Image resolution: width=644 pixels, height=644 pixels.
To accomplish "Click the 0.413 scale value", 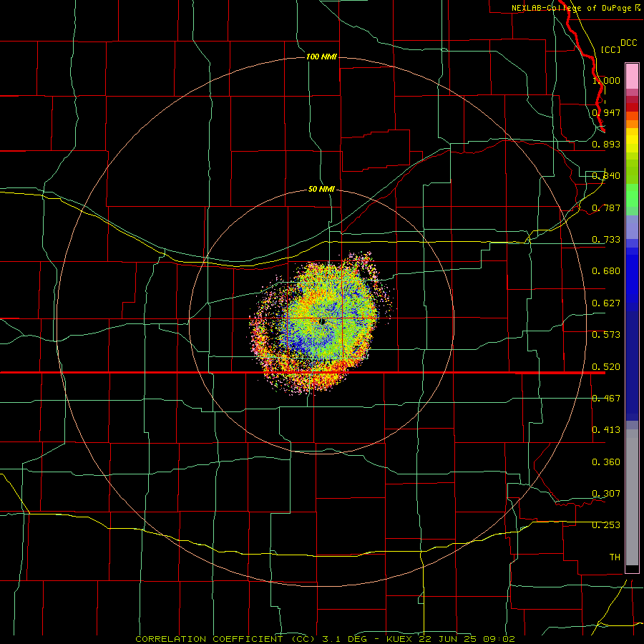I will (606, 430).
